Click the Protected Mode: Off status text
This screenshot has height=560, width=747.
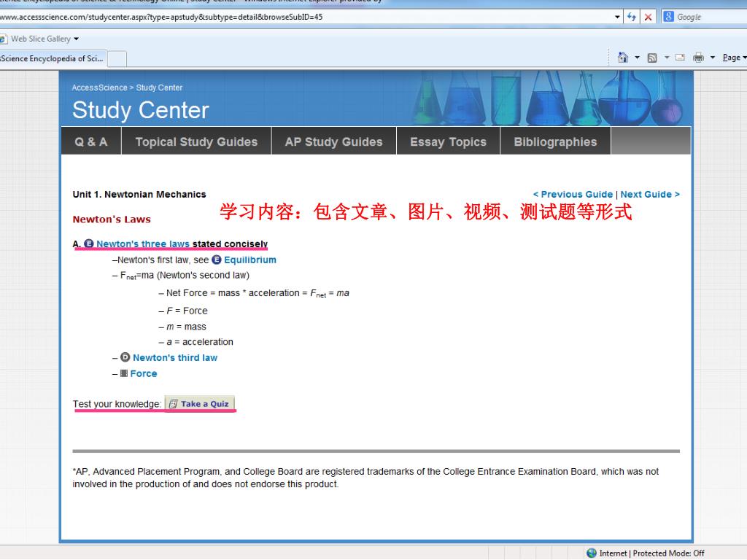[x=668, y=553]
